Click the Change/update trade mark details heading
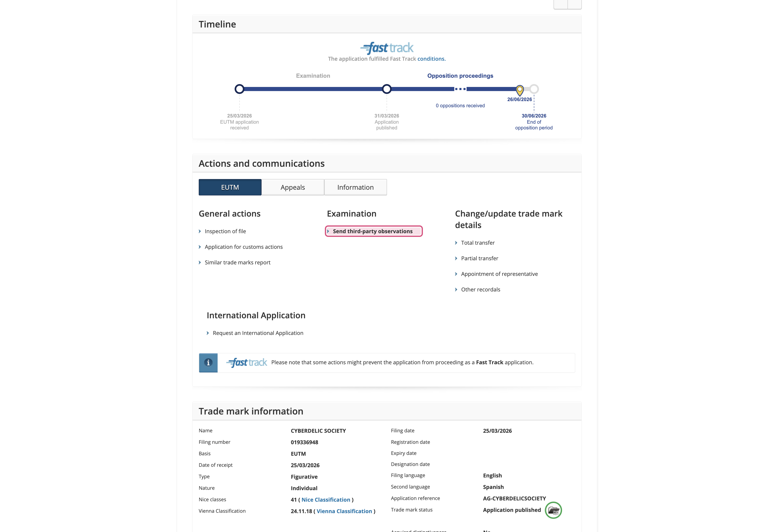 point(508,219)
